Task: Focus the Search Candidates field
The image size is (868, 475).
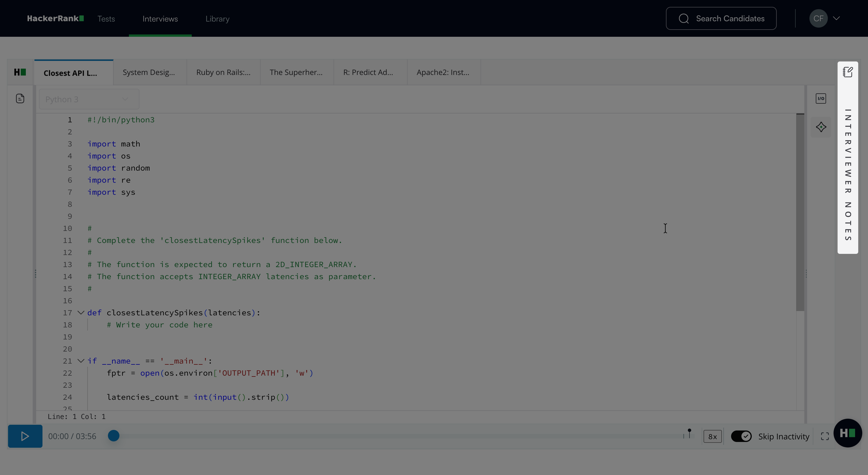Action: click(721, 19)
